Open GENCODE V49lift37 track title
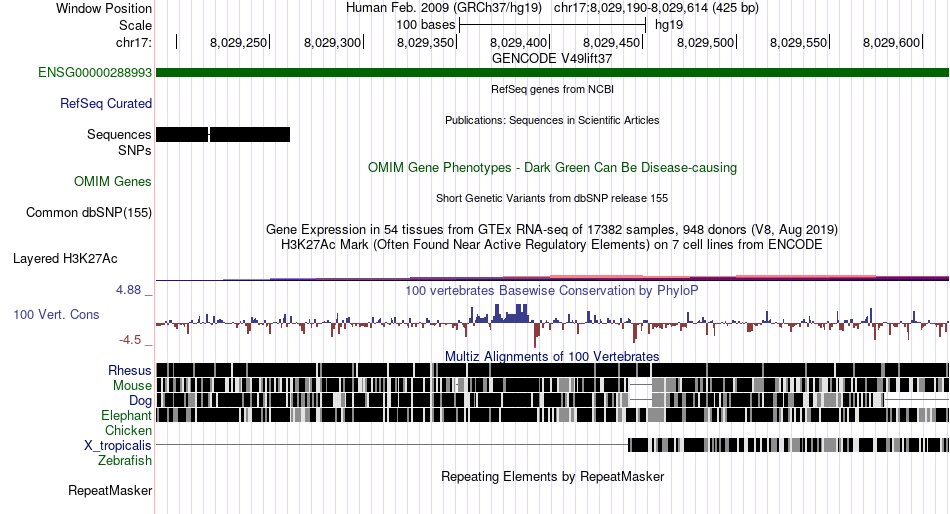 coord(552,59)
